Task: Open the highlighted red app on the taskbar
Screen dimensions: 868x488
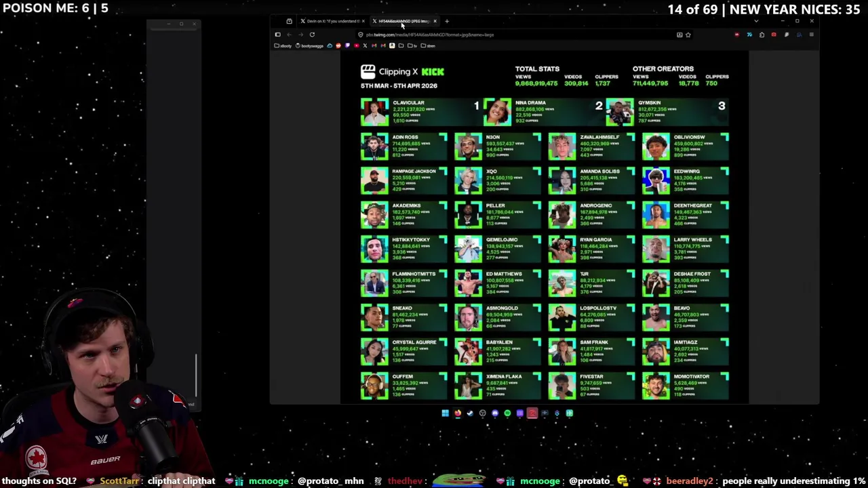Action: [532, 413]
